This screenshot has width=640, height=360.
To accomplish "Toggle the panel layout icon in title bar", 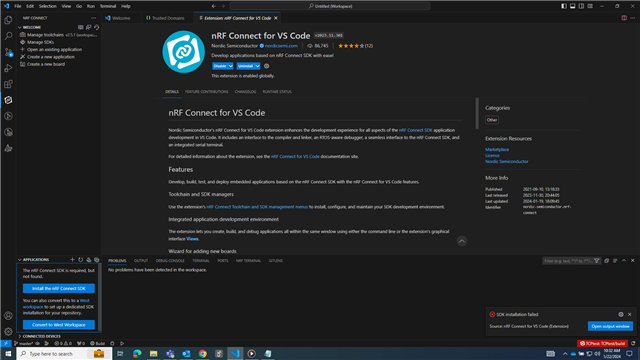I will 573,6.
